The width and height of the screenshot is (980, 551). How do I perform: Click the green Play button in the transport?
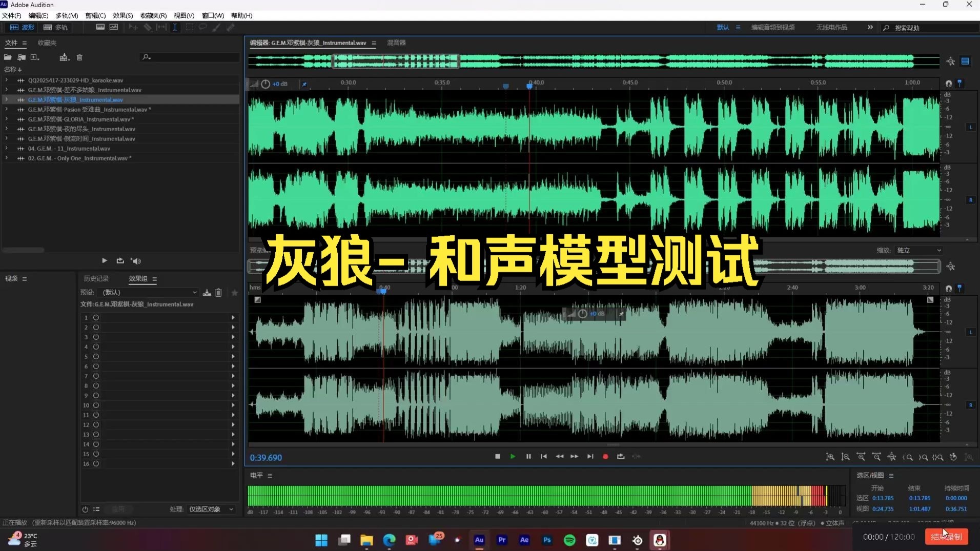513,456
